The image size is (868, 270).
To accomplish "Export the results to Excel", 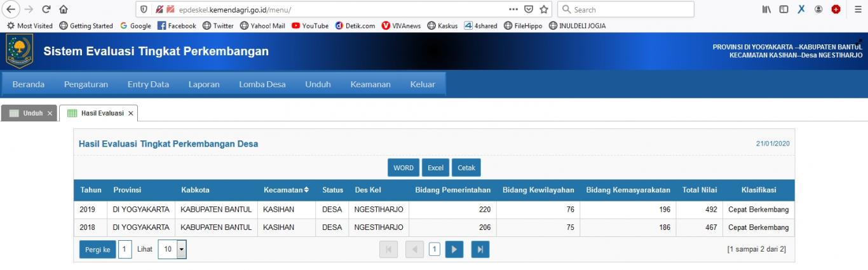I will point(435,168).
